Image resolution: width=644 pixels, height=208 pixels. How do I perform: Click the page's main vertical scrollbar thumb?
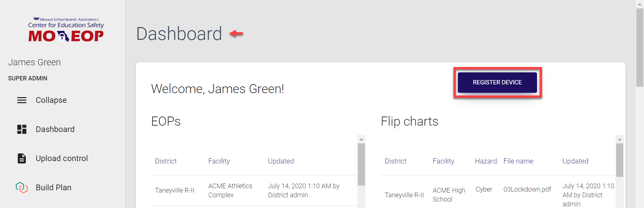[x=640, y=47]
